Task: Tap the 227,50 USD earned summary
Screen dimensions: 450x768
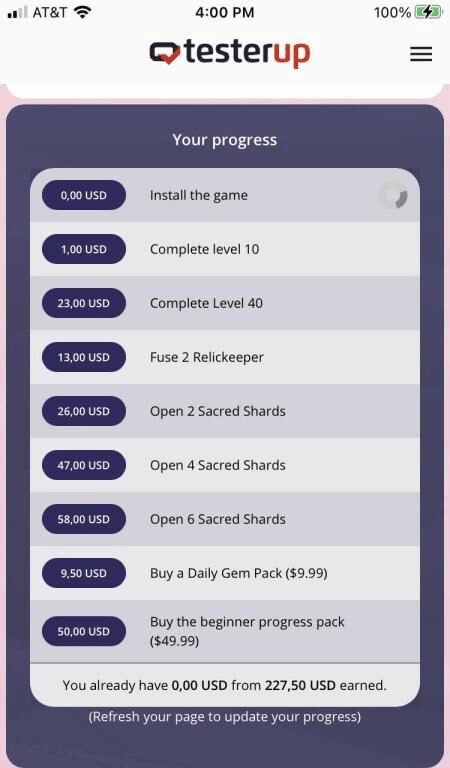Action: point(225,685)
